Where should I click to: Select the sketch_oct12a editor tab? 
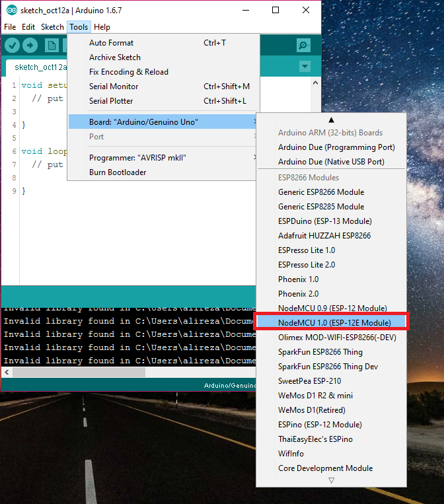(38, 67)
